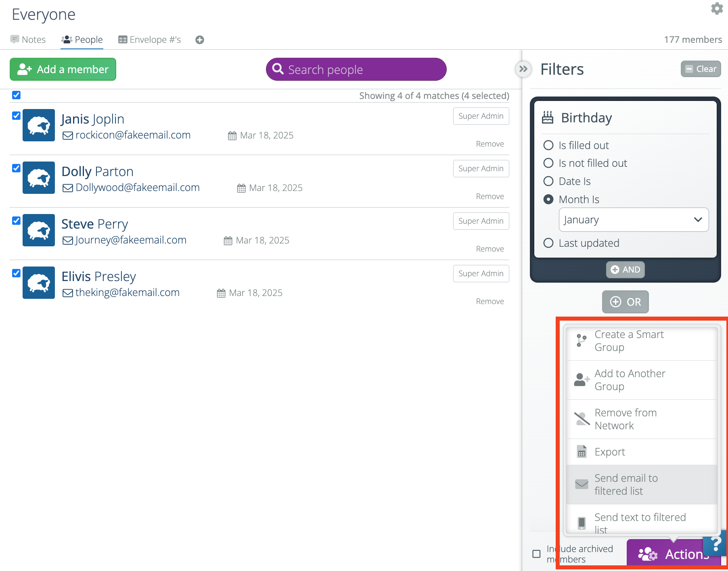Select the Month Is radio button
The width and height of the screenshot is (728, 571).
click(548, 199)
